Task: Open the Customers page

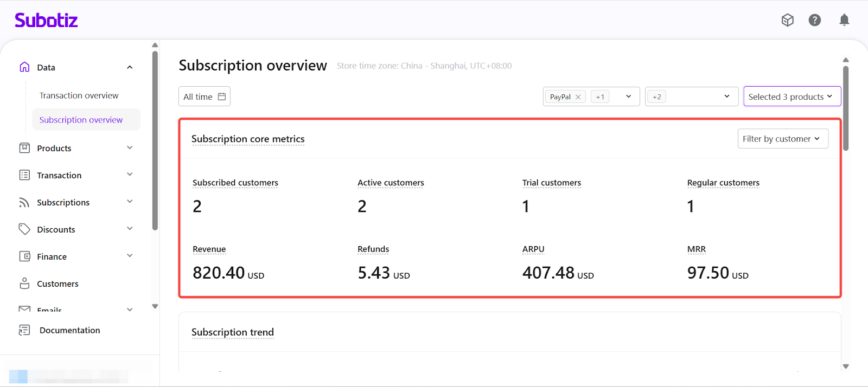Action: click(x=58, y=283)
